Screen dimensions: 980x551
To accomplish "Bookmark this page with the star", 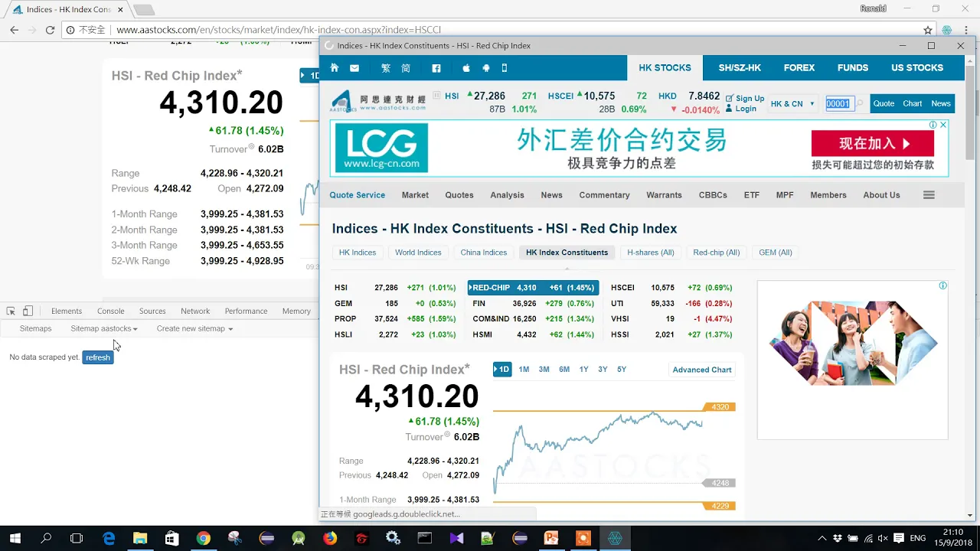I will pos(928,30).
